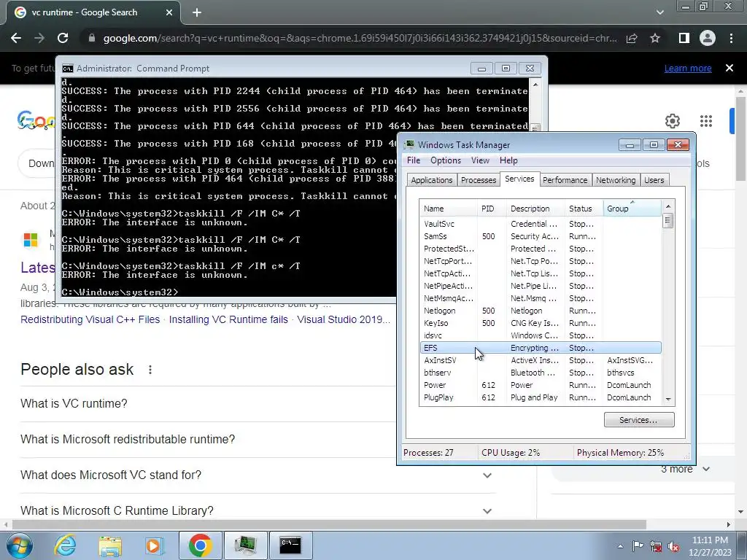Open the Windows Start orb

pos(20,545)
